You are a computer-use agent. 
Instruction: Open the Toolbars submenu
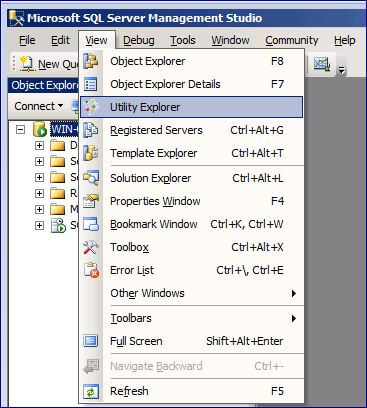(191, 318)
